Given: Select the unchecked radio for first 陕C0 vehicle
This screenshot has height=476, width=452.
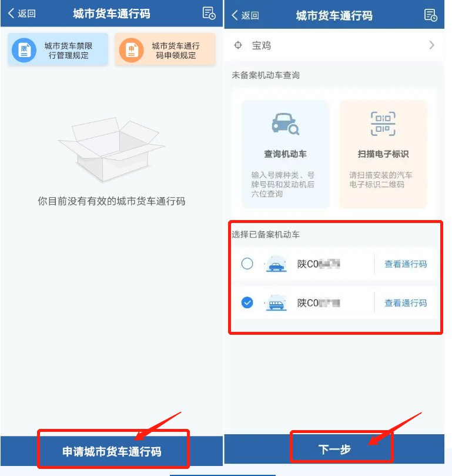Looking at the screenshot, I should tap(247, 264).
